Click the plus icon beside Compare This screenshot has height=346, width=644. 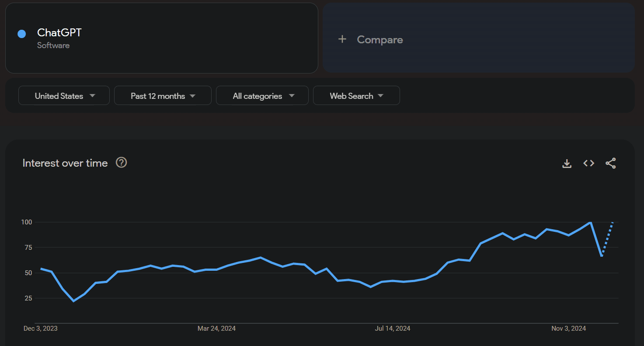[342, 39]
